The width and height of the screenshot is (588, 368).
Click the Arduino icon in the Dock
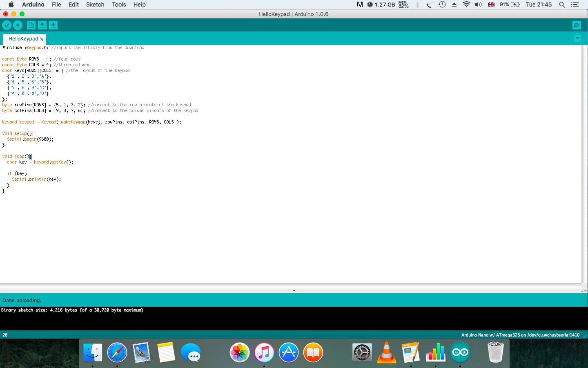tap(460, 352)
